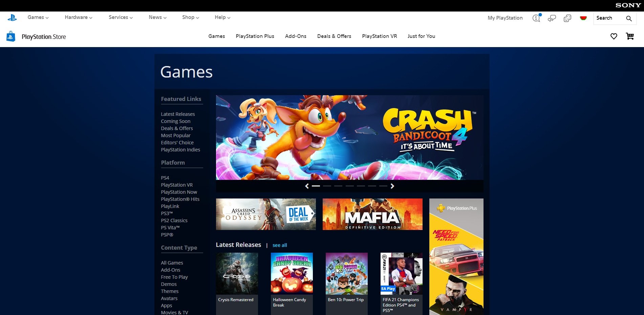This screenshot has height=315, width=644.
Task: Jump to last carousel slide indicator
Action: tap(383, 186)
